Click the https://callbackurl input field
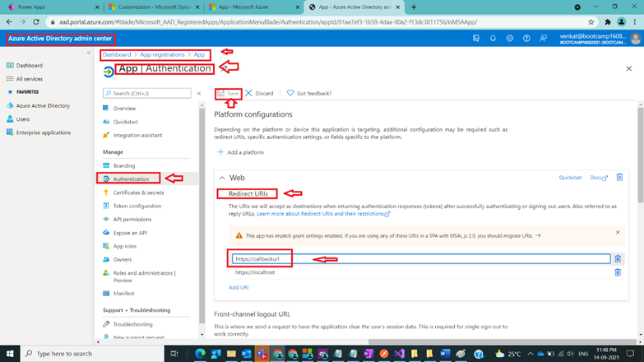This screenshot has width=644, height=362. tap(421, 259)
